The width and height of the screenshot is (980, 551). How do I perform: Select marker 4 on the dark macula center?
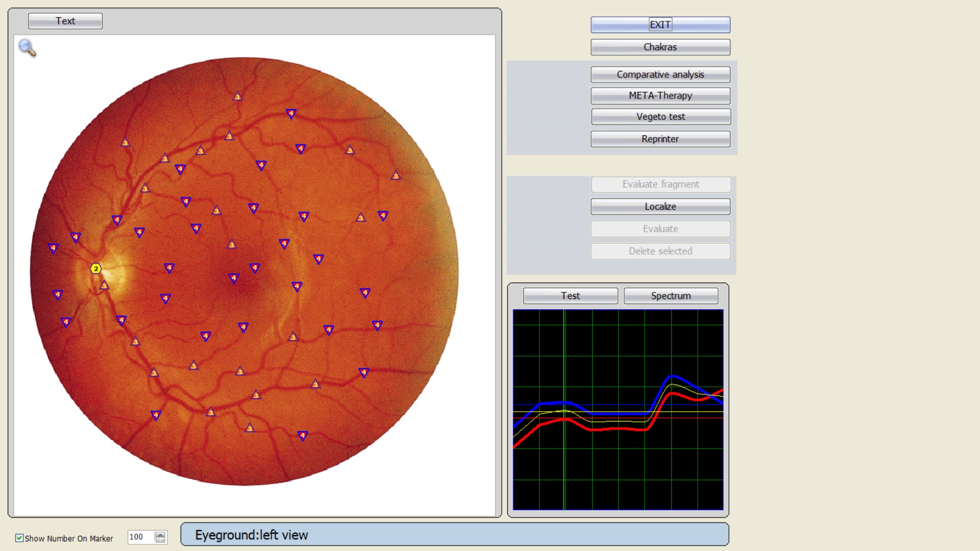(234, 278)
